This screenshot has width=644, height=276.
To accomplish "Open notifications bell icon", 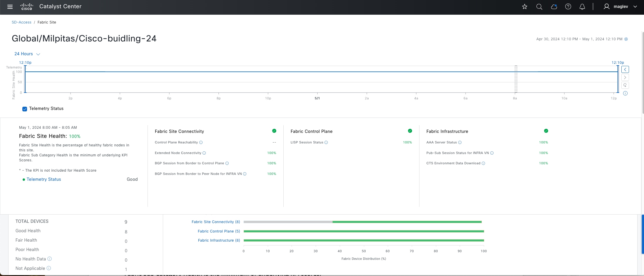I will coord(582,6).
